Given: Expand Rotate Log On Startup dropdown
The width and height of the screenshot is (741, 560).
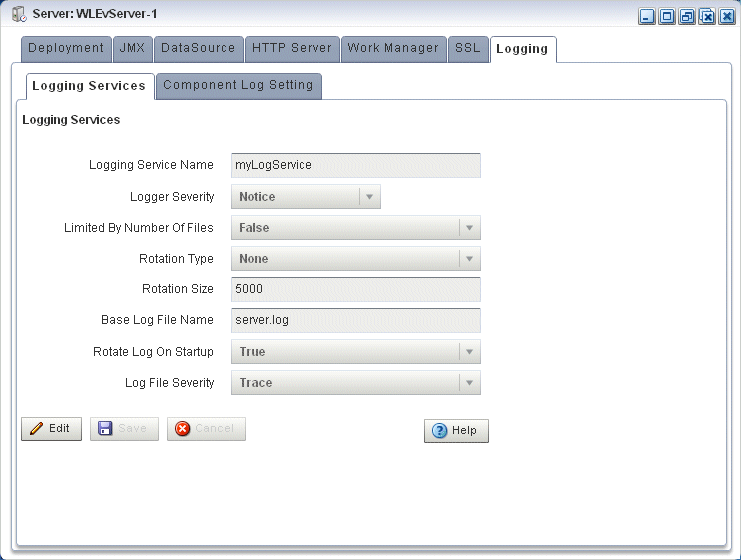Looking at the screenshot, I should pos(355,352).
